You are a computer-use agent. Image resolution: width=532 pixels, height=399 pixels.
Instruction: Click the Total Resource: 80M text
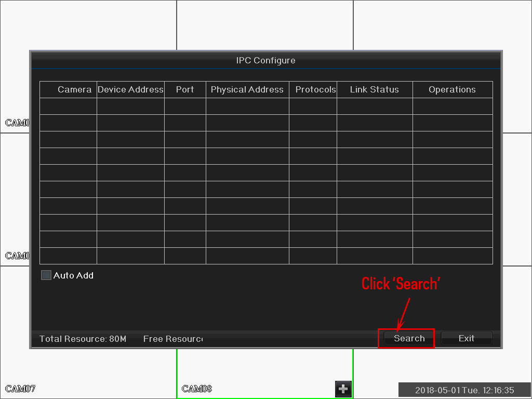pyautogui.click(x=83, y=339)
